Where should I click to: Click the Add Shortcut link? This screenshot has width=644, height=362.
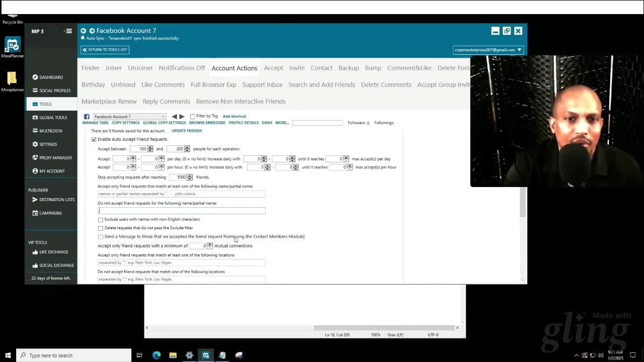[234, 117]
